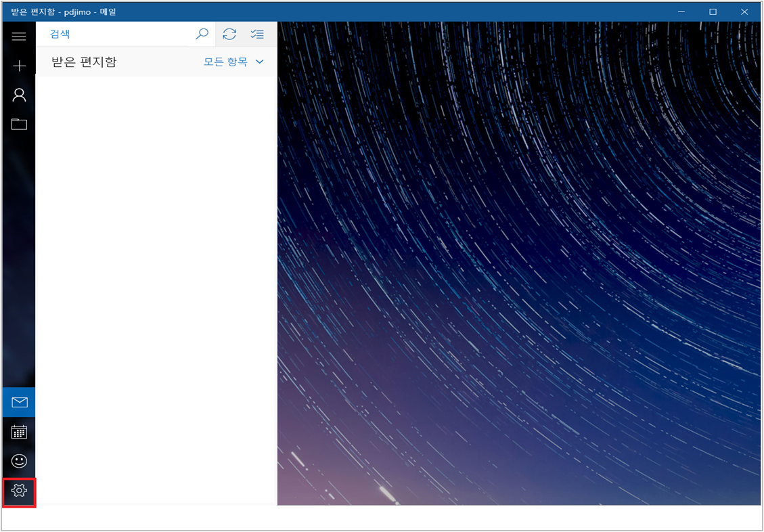Switch to the Mail envelope icon
The height and width of the screenshot is (532, 764).
tap(19, 403)
